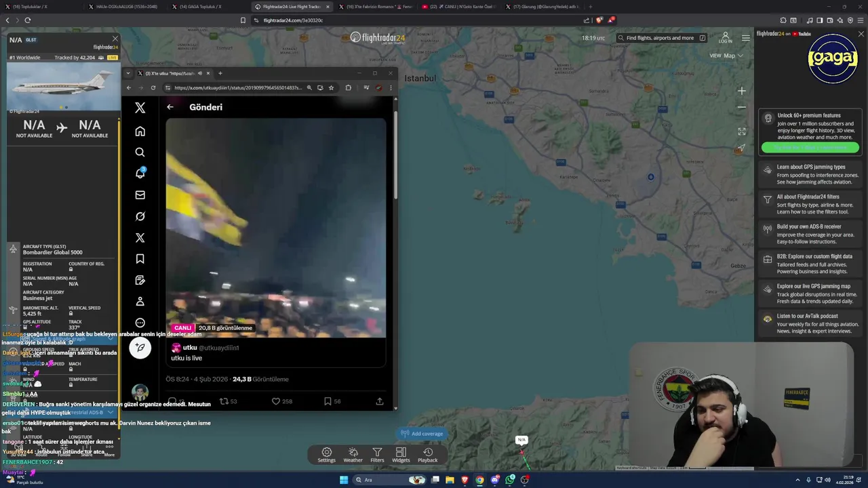This screenshot has height=488, width=868.
Task: Open Flightradar24 Settings gear
Action: 326,455
